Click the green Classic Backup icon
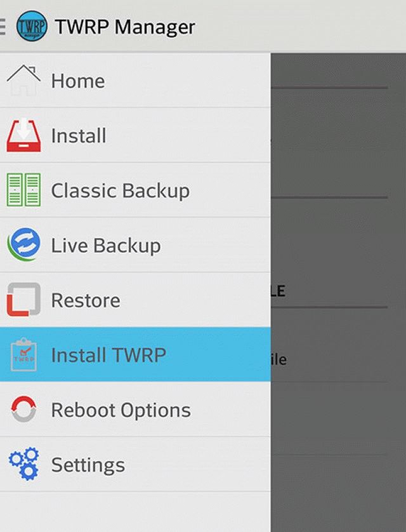 coord(23,190)
